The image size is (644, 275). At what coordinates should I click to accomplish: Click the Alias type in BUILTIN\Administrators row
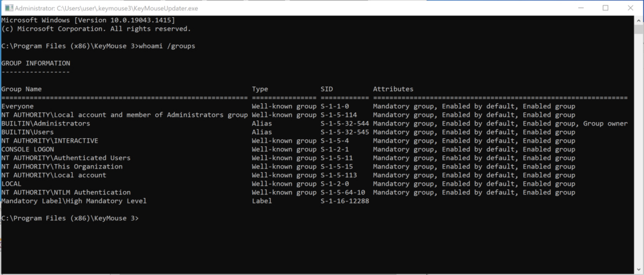pyautogui.click(x=262, y=124)
